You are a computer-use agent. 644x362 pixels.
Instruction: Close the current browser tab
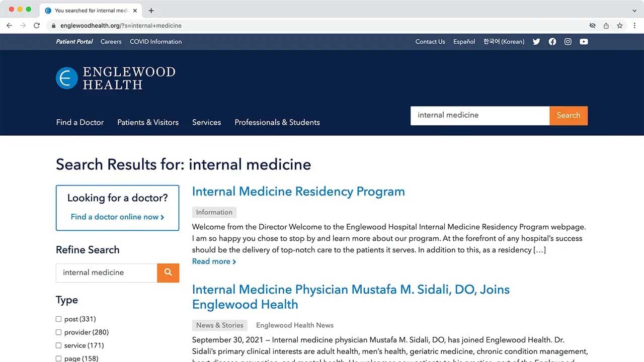pyautogui.click(x=135, y=11)
